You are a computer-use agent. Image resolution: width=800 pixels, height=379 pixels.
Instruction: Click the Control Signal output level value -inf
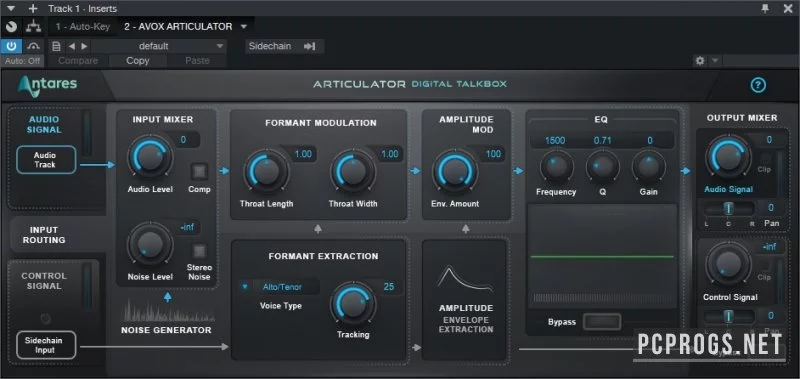click(769, 247)
